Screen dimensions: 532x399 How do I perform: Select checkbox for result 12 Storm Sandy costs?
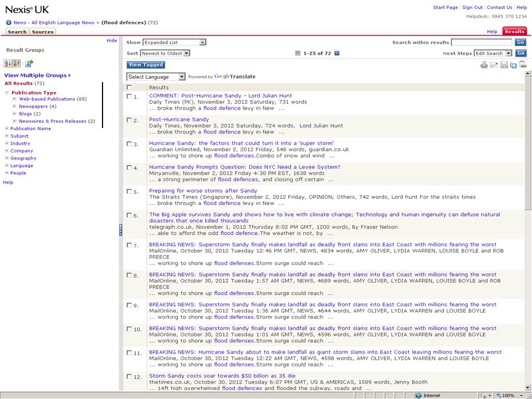point(129,377)
